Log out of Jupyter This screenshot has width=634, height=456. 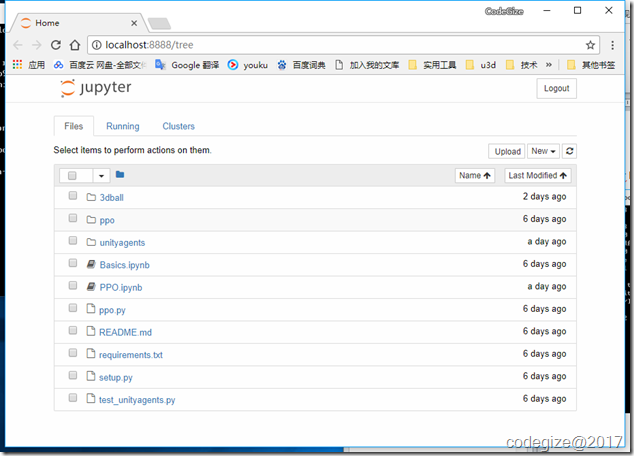point(556,89)
